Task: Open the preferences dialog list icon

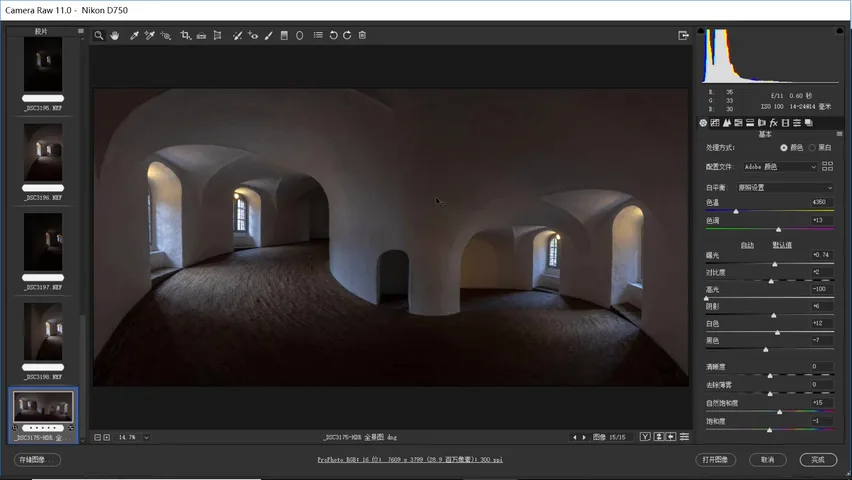Action: click(318, 35)
